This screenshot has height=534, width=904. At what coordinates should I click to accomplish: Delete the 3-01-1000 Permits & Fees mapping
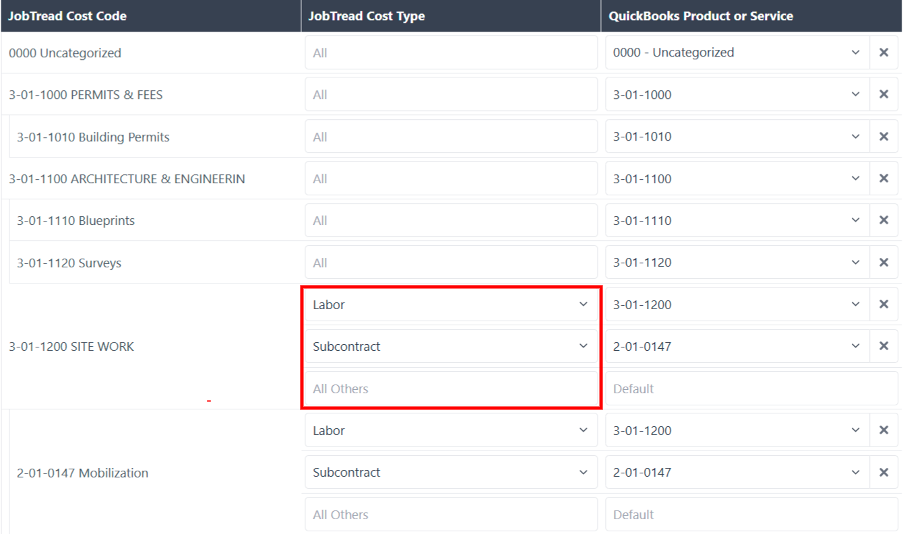pos(883,94)
